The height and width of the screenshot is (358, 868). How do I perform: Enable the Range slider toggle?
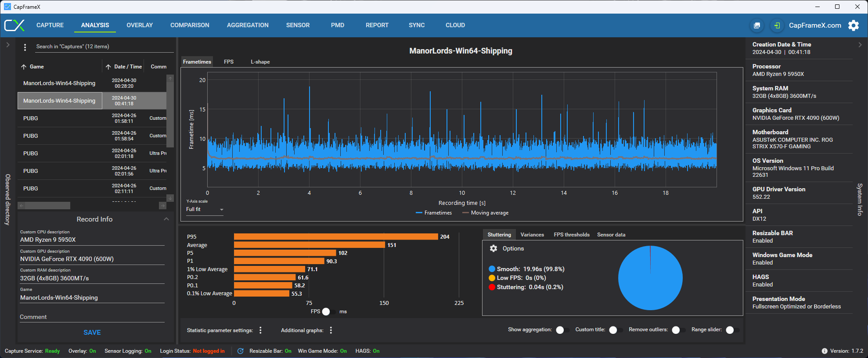733,330
